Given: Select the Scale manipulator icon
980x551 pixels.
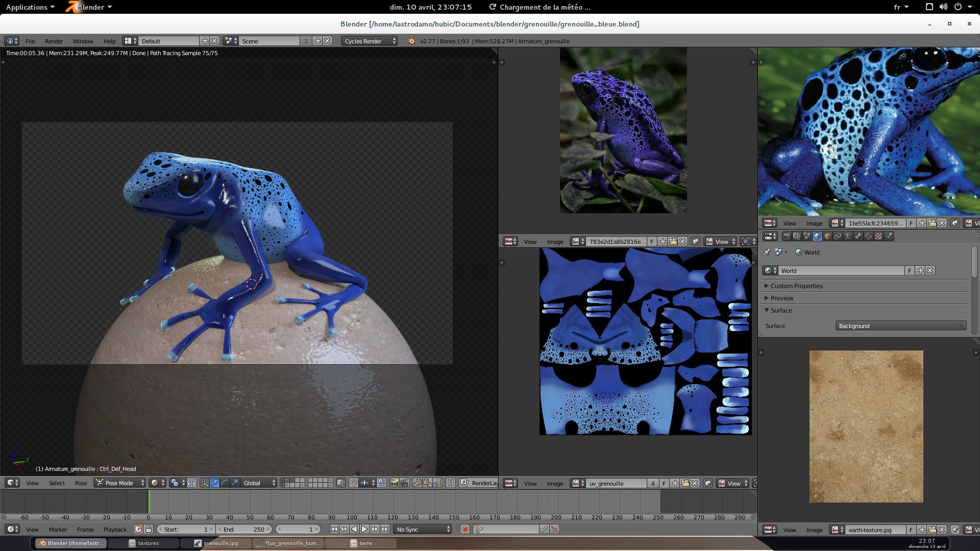Looking at the screenshot, I should pyautogui.click(x=235, y=483).
